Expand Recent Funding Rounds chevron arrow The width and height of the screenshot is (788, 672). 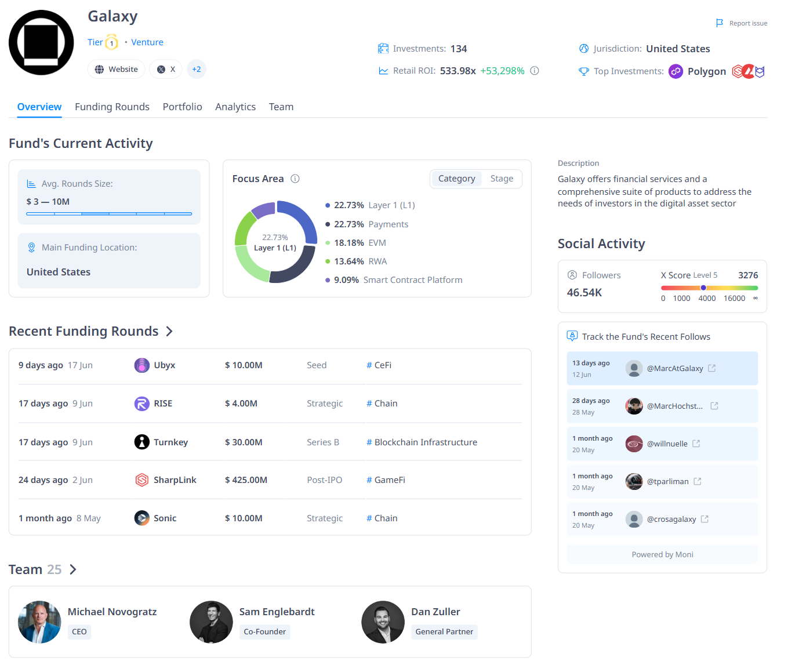tap(169, 331)
